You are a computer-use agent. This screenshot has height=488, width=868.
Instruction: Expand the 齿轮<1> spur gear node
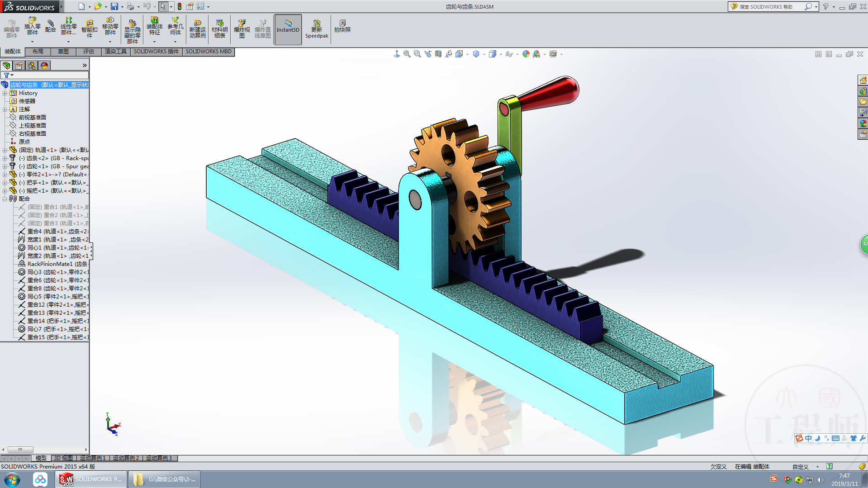5,166
